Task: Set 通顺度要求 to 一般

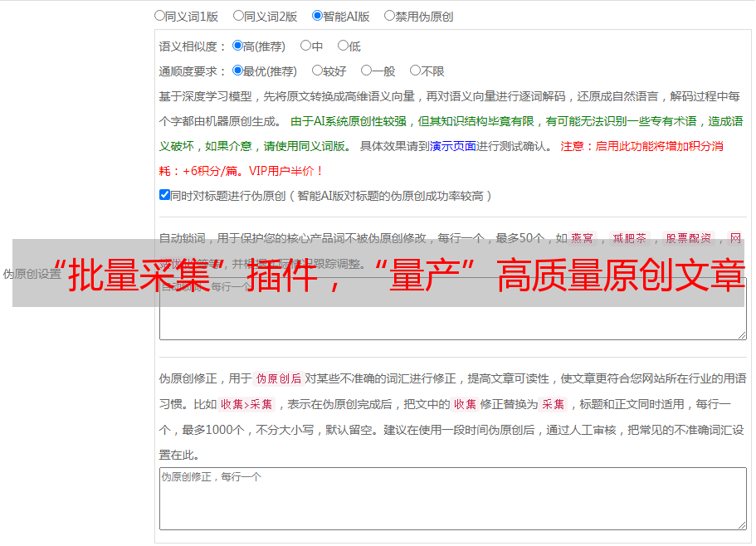Action: [367, 71]
